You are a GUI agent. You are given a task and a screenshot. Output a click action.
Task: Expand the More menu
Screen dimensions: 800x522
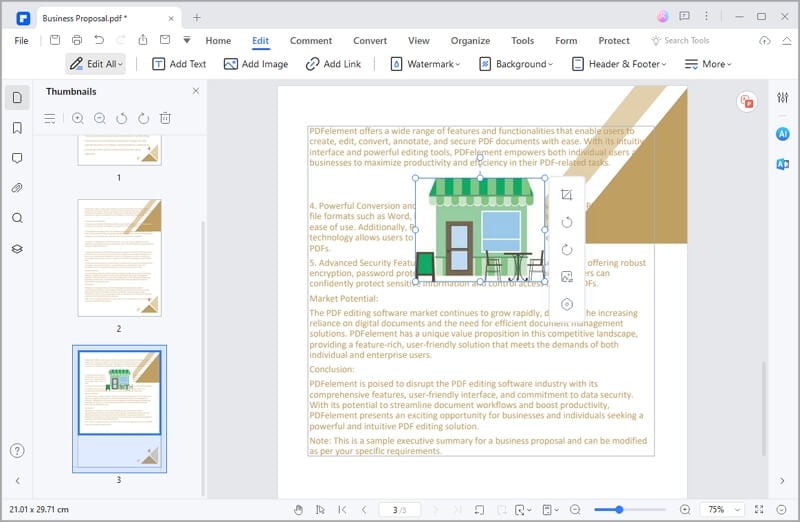[708, 64]
